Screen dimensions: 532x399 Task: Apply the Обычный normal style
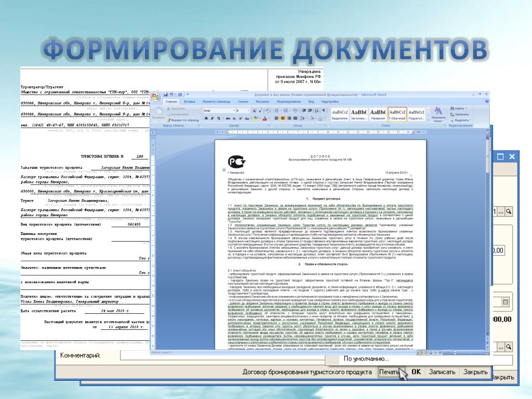397,114
